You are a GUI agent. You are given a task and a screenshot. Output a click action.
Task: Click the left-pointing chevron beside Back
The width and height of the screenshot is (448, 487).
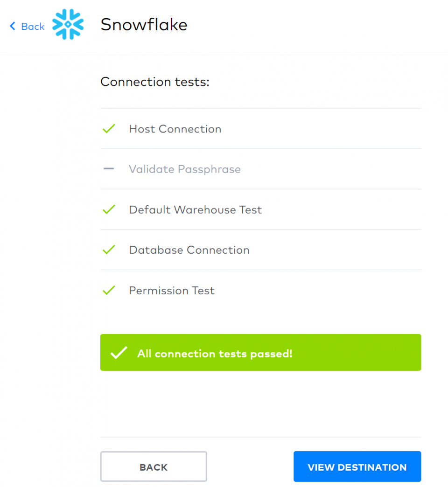12,27
